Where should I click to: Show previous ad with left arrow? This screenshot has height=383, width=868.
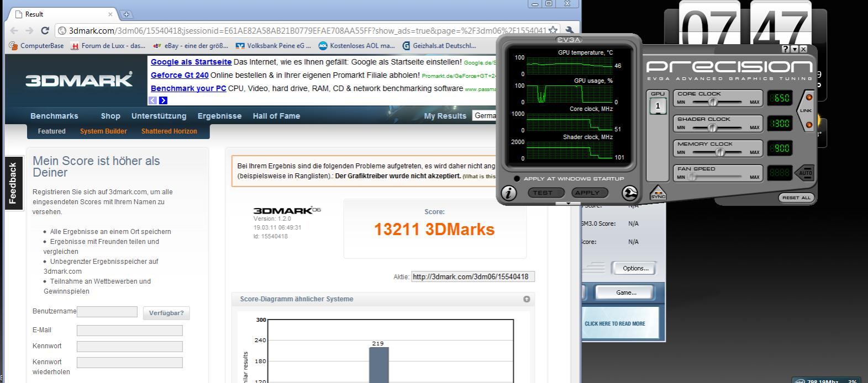click(152, 100)
